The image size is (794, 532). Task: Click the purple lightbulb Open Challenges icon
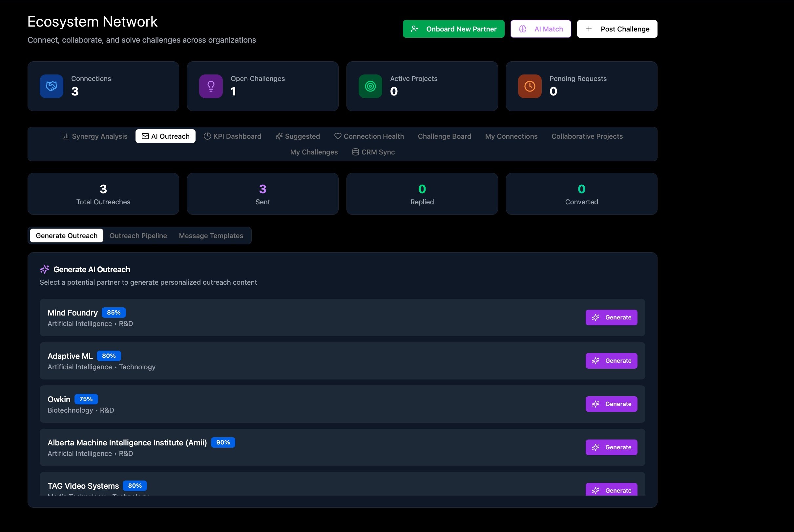(x=211, y=86)
